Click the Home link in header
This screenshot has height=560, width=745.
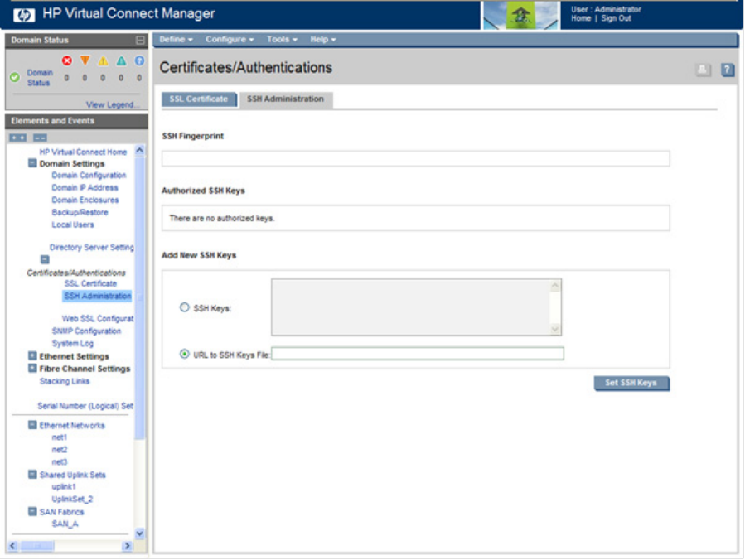(x=581, y=18)
